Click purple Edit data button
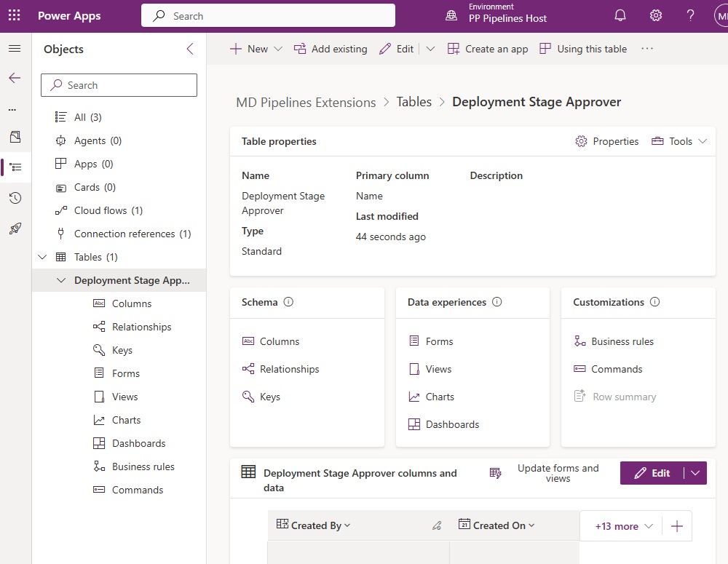The image size is (728, 564). pyautogui.click(x=652, y=473)
